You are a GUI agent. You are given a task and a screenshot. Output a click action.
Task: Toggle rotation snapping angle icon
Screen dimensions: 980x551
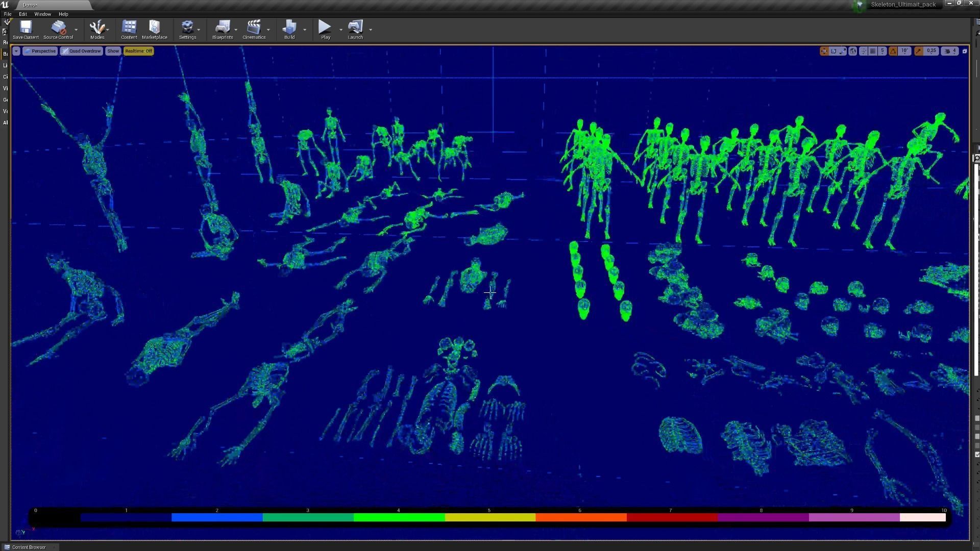tap(893, 51)
